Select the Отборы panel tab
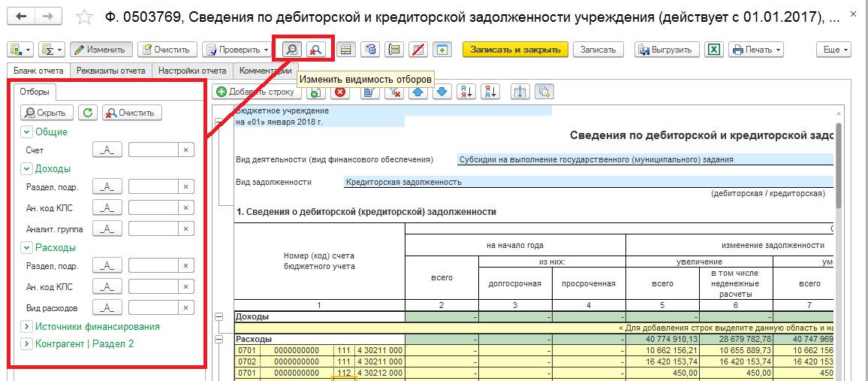Viewport: 868px width, 381px height. point(35,92)
